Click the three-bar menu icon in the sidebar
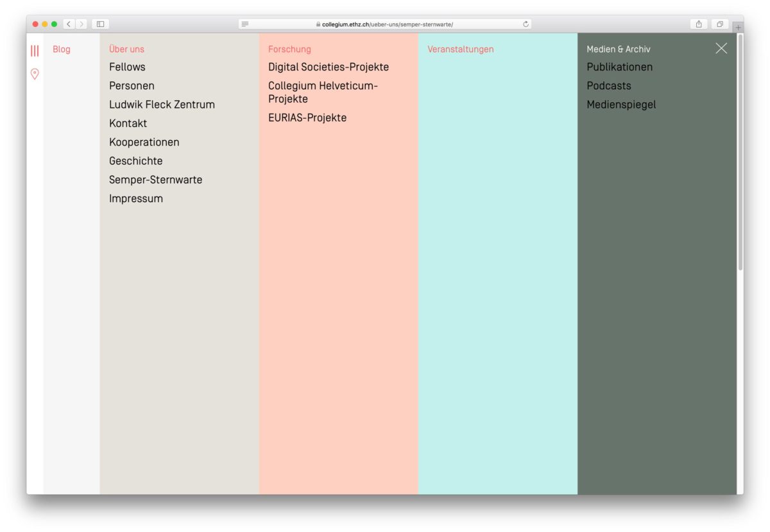Screen dimensions: 770x532 [x=35, y=51]
